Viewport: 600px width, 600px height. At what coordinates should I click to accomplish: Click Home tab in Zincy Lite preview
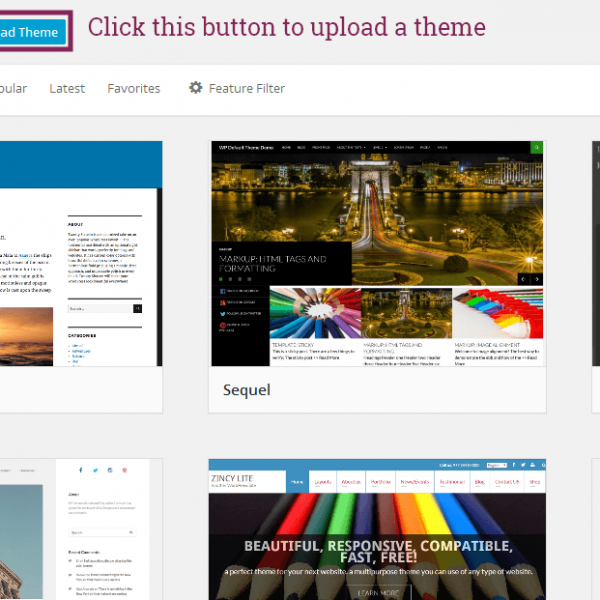[297, 482]
